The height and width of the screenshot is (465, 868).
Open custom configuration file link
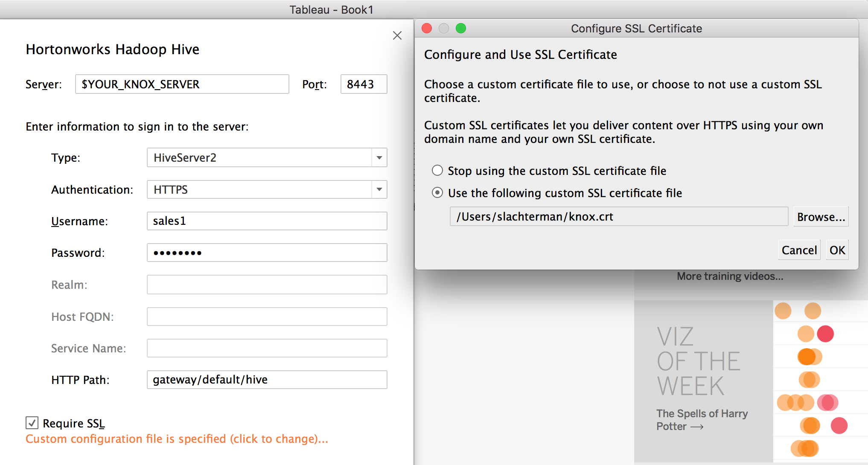177,439
